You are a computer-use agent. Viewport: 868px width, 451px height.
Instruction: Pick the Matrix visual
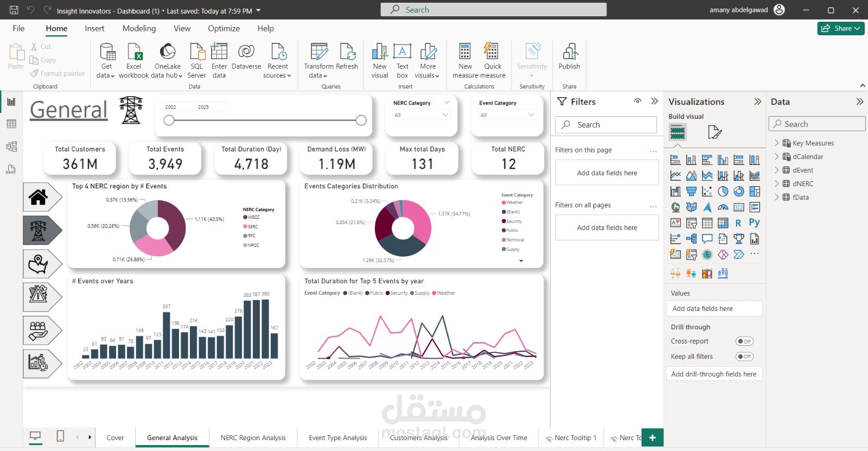click(x=723, y=223)
